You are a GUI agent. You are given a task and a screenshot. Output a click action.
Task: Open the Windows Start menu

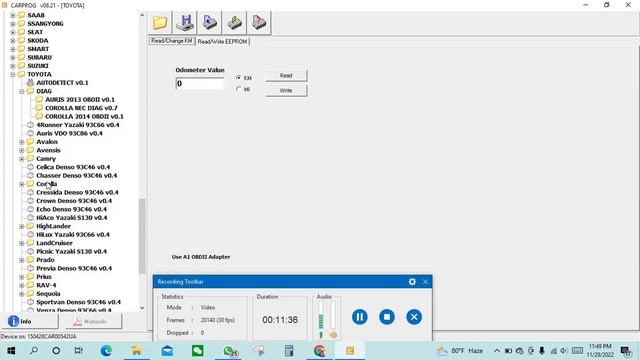pyautogui.click(x=11, y=351)
